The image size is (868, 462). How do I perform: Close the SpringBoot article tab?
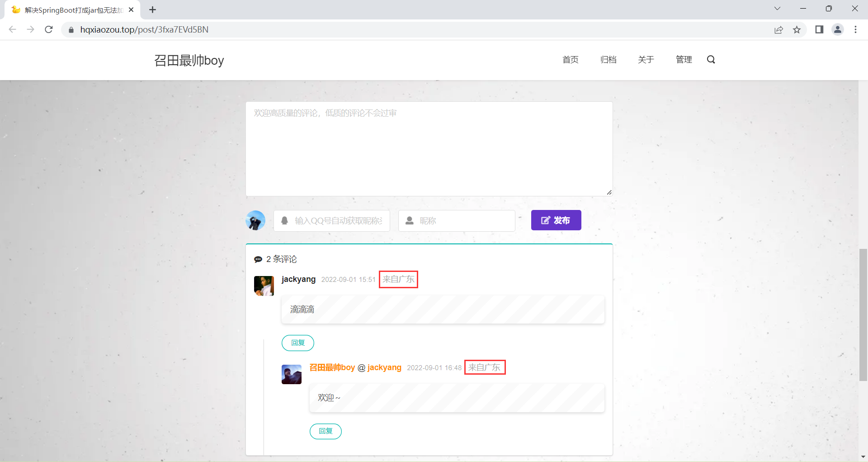pyautogui.click(x=131, y=10)
